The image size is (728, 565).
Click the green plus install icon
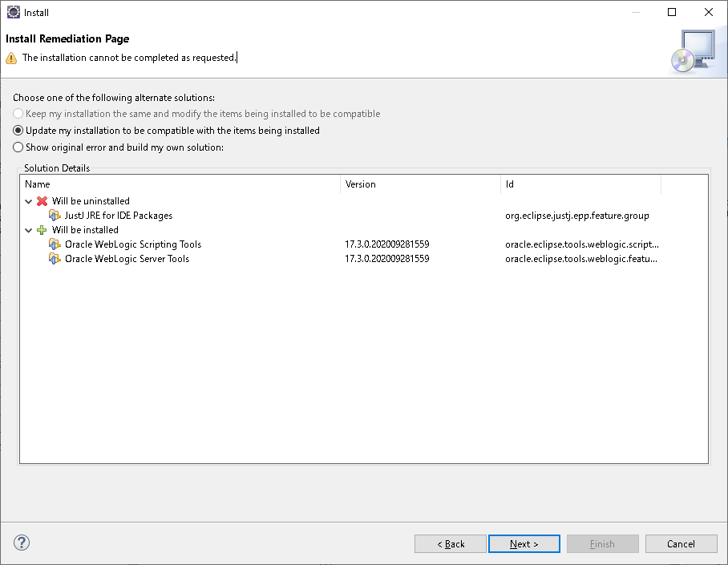coord(42,230)
